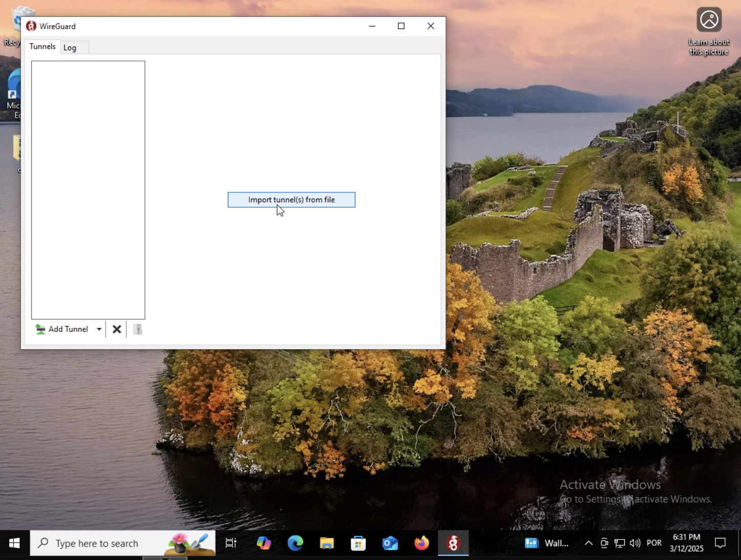Click the Task View icon

(231, 543)
